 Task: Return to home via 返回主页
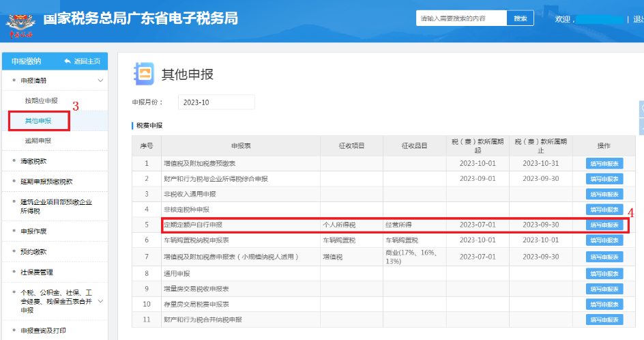(87, 61)
